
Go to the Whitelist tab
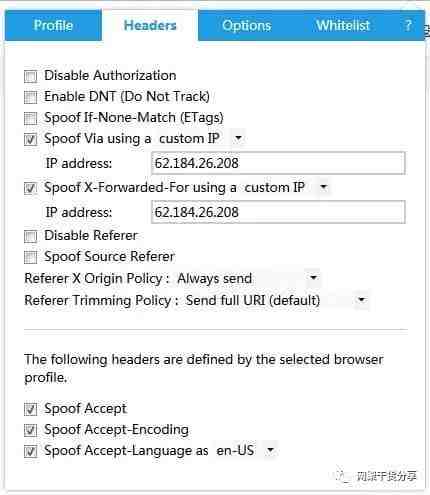pyautogui.click(x=343, y=25)
